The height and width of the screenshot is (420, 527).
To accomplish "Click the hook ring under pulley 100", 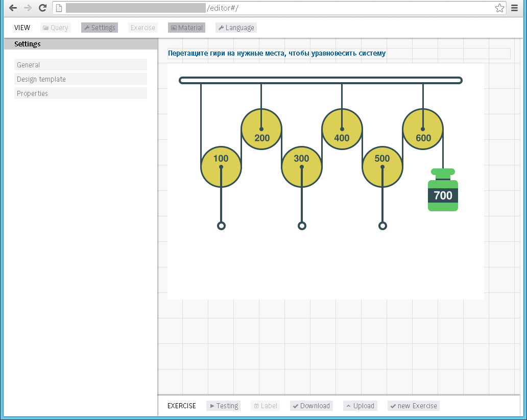I will click(221, 226).
